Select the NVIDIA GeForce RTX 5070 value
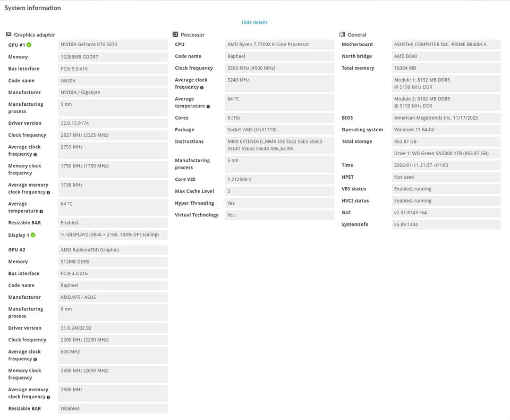Image resolution: width=510 pixels, height=420 pixels. (x=113, y=45)
